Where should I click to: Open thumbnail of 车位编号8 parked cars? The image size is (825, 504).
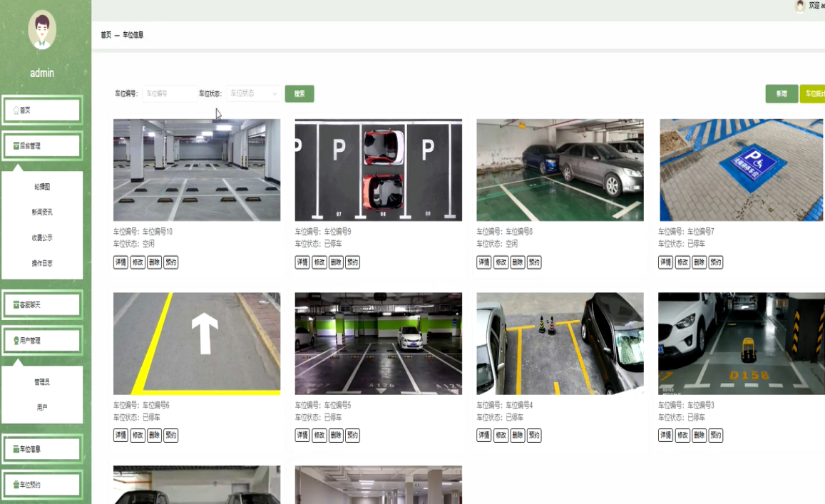(560, 170)
